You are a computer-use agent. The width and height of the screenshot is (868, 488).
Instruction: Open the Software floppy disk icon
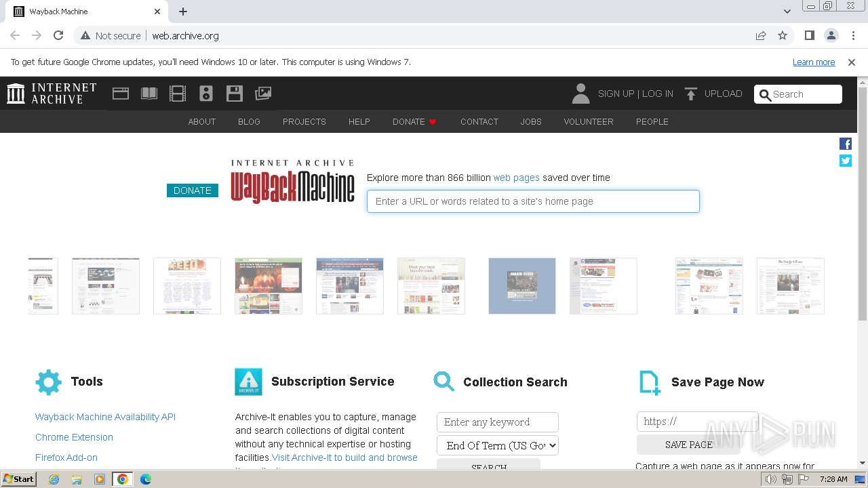(235, 94)
